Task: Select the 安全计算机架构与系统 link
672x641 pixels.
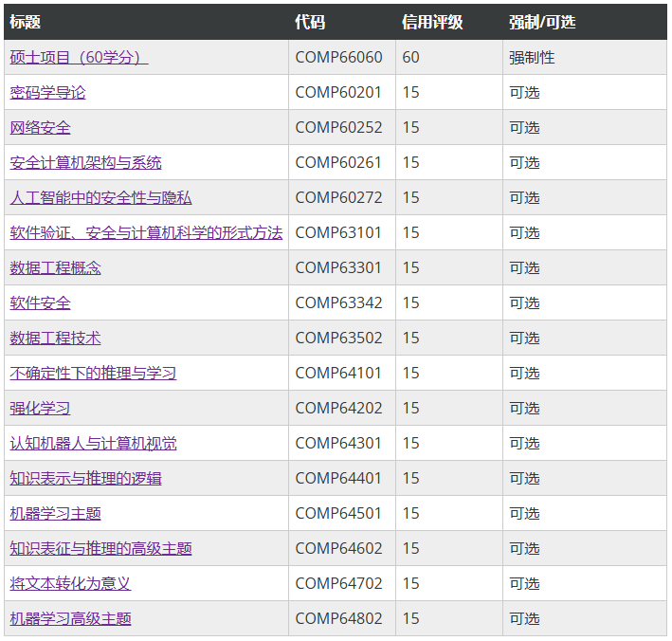Action: [x=85, y=162]
